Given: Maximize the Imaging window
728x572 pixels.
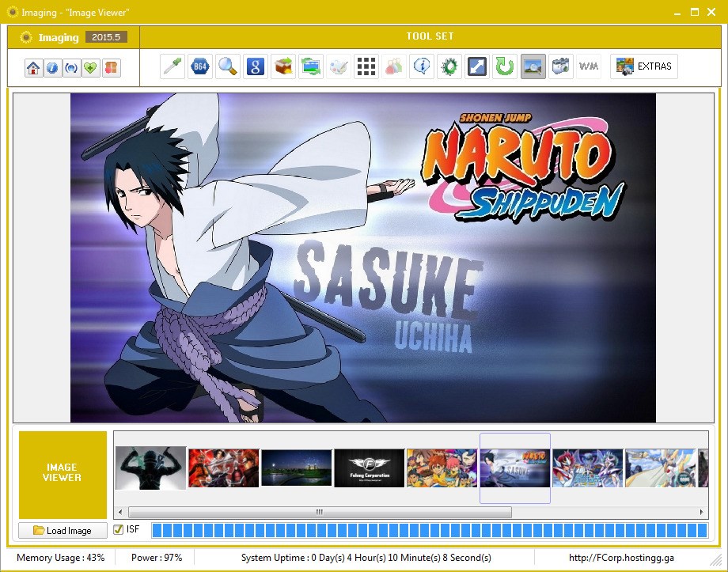Looking at the screenshot, I should click(695, 12).
